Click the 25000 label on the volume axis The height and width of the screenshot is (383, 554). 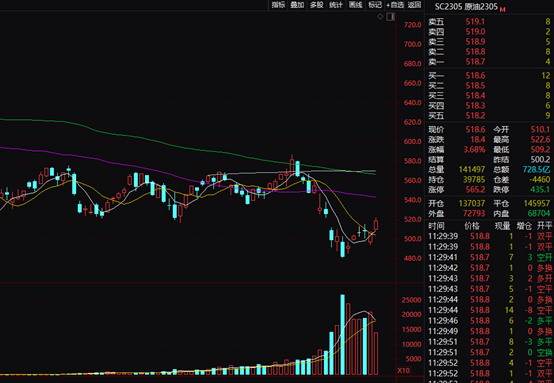411,300
